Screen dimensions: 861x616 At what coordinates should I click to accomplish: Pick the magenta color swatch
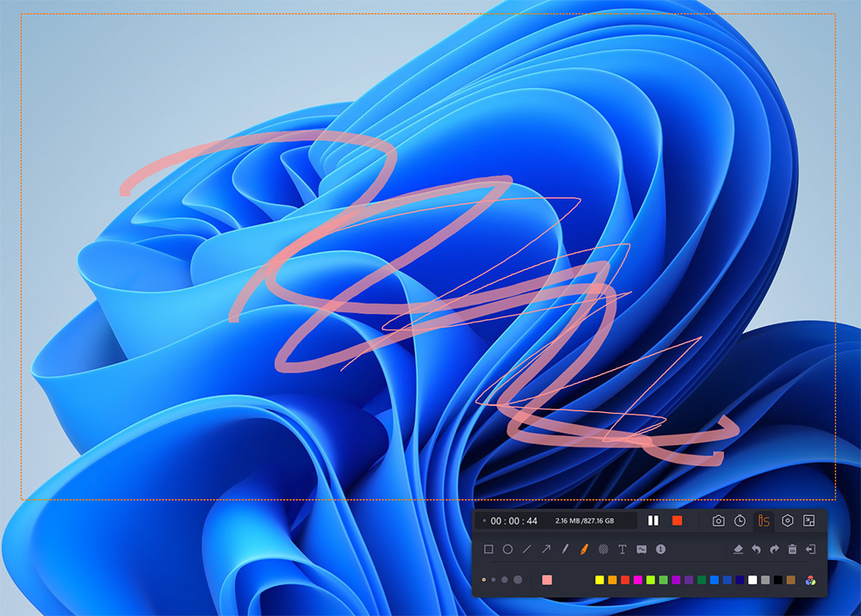point(637,580)
